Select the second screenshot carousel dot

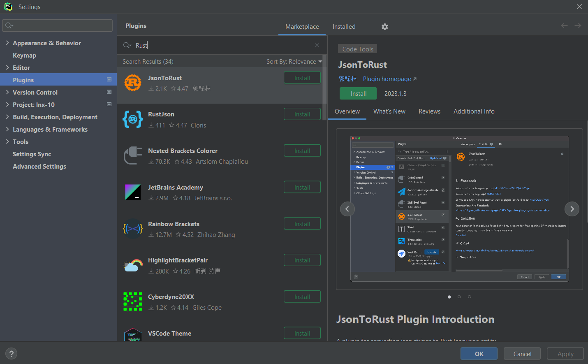pos(459,297)
